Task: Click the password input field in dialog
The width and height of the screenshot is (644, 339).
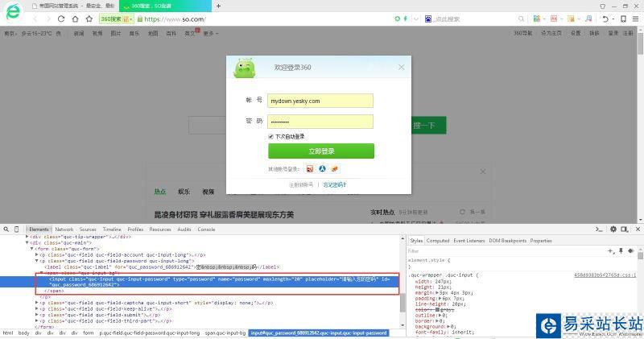Action: [x=320, y=122]
